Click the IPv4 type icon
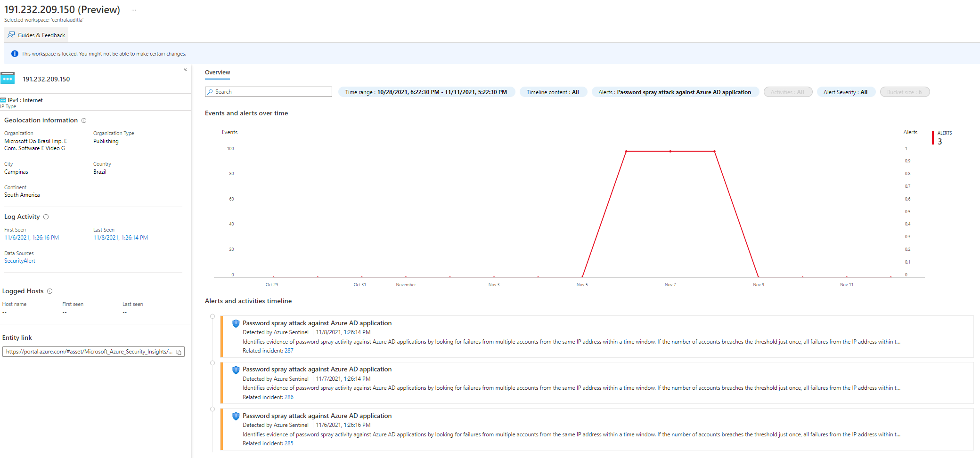The height and width of the screenshot is (458, 980). (3, 100)
